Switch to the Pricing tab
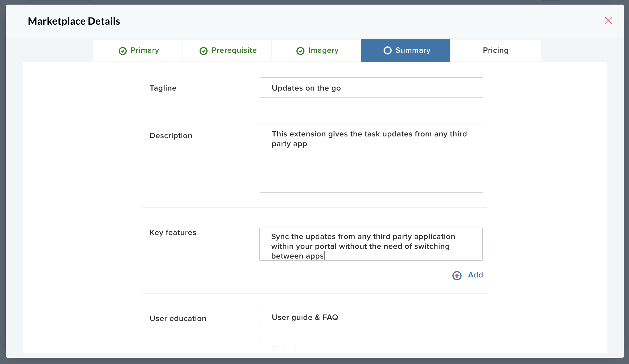 495,50
